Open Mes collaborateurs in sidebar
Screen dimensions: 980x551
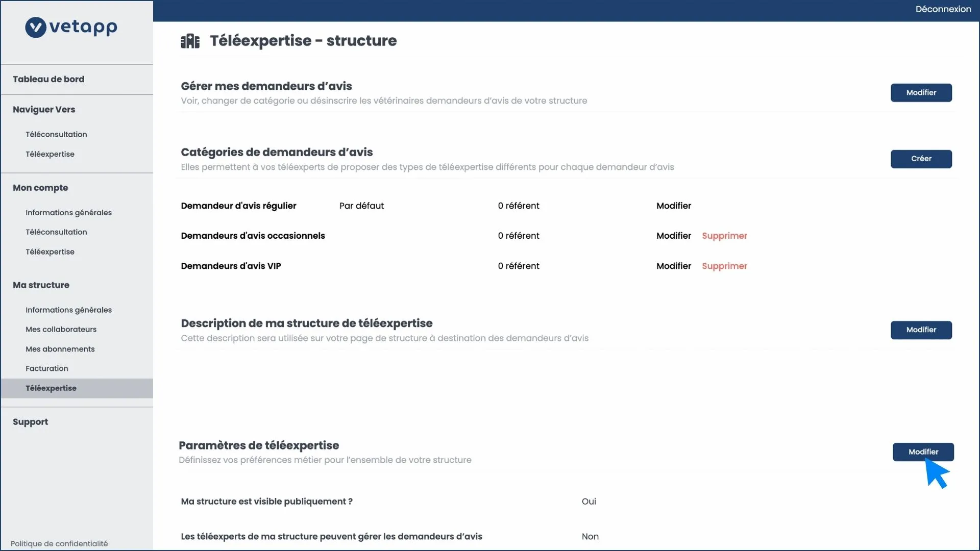(61, 330)
